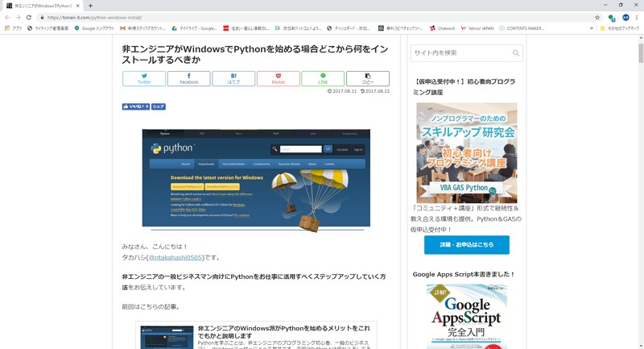Click 'みなさん、こんにちは！' greeting text
Screen dimensions: 644x349
(x=155, y=247)
